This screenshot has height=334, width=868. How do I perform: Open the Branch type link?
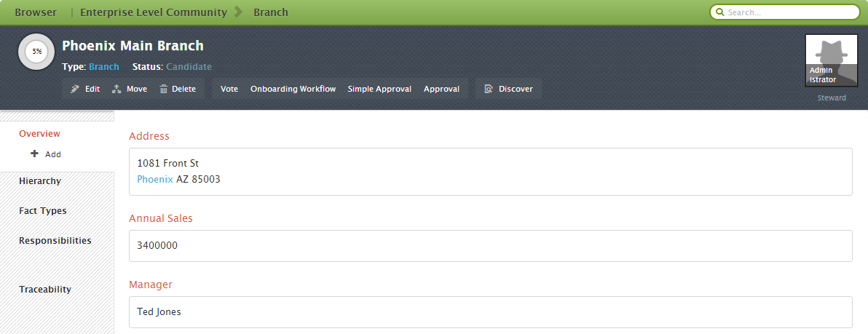coord(104,66)
